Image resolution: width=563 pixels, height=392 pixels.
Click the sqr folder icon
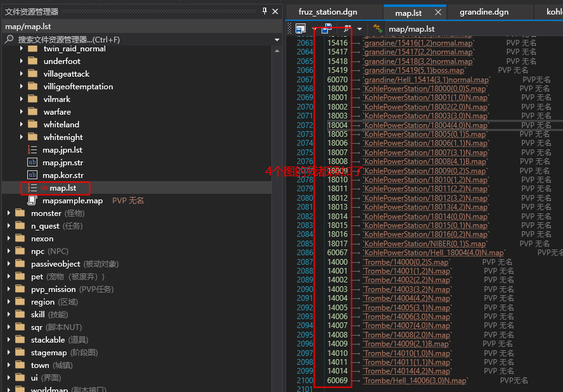[x=20, y=327]
